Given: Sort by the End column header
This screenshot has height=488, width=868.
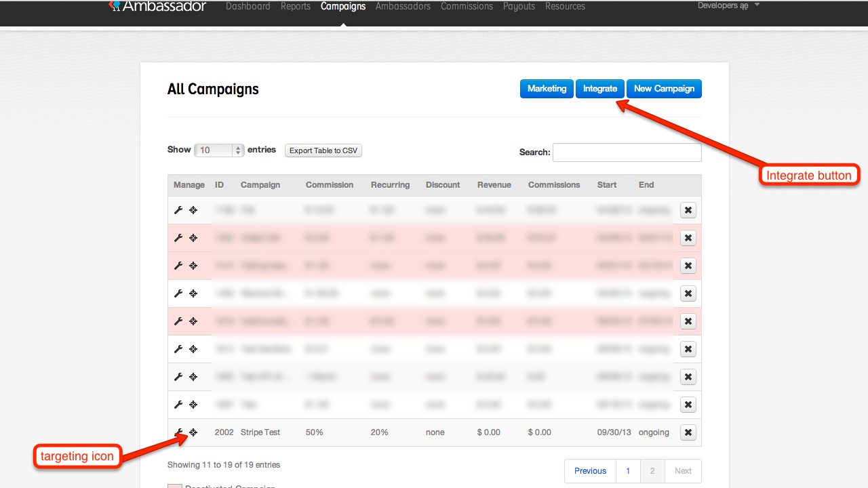Looking at the screenshot, I should click(646, 185).
